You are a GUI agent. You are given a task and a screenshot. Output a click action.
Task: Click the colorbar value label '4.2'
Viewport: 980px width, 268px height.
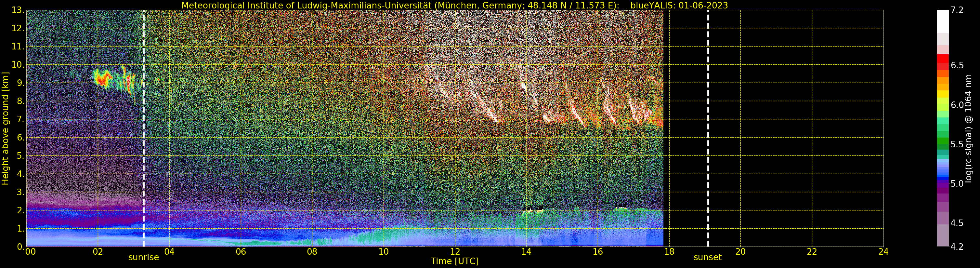tap(957, 247)
